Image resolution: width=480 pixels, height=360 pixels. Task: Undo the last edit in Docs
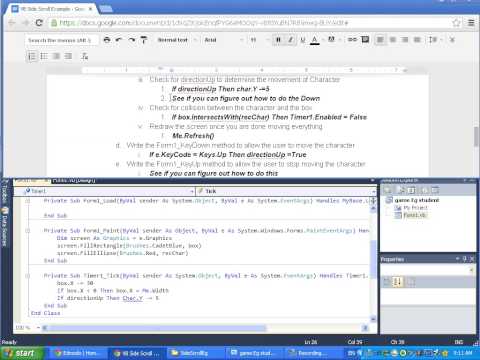coord(119,40)
